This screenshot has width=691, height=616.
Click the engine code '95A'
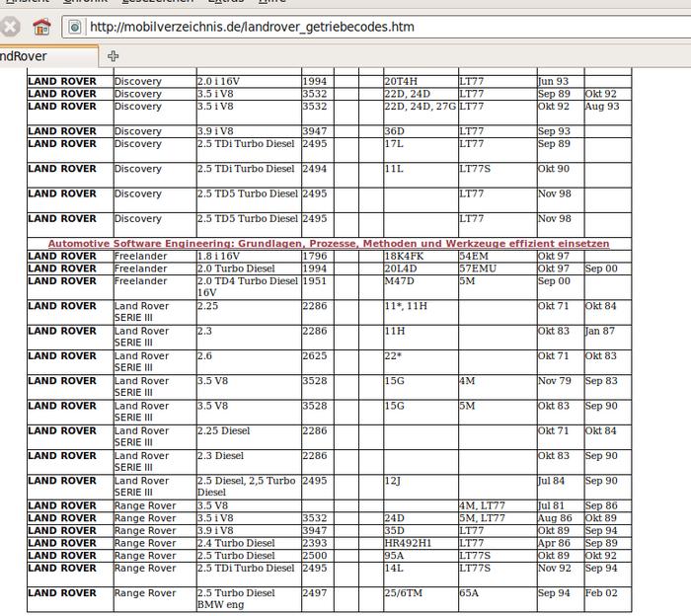394,555
